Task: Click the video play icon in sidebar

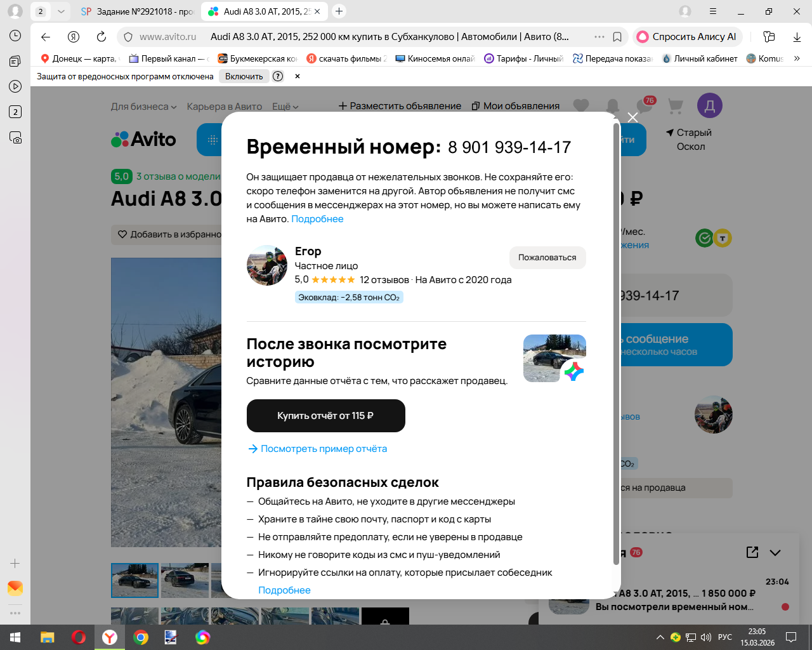Action: click(15, 86)
